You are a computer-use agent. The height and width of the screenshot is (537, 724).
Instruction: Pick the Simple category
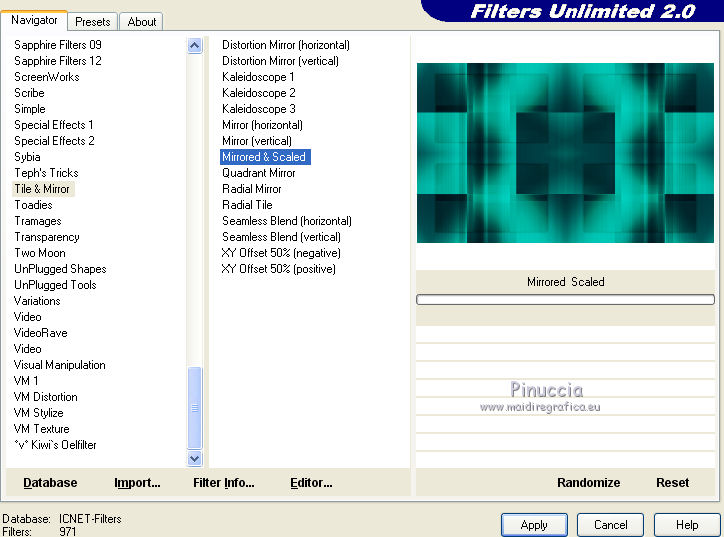[x=30, y=109]
